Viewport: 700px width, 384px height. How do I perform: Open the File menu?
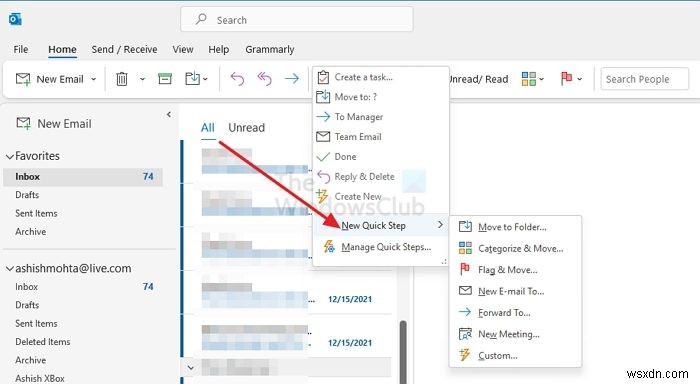[x=21, y=49]
